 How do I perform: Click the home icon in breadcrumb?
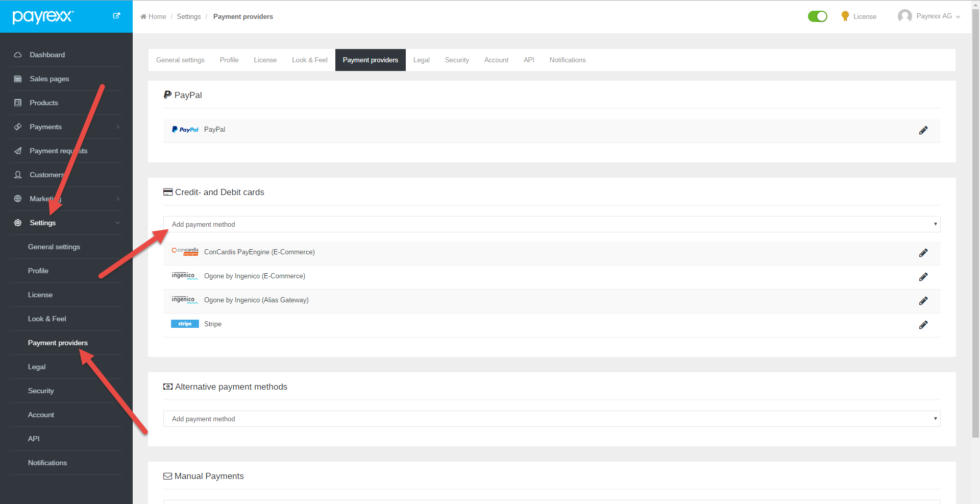coord(143,16)
